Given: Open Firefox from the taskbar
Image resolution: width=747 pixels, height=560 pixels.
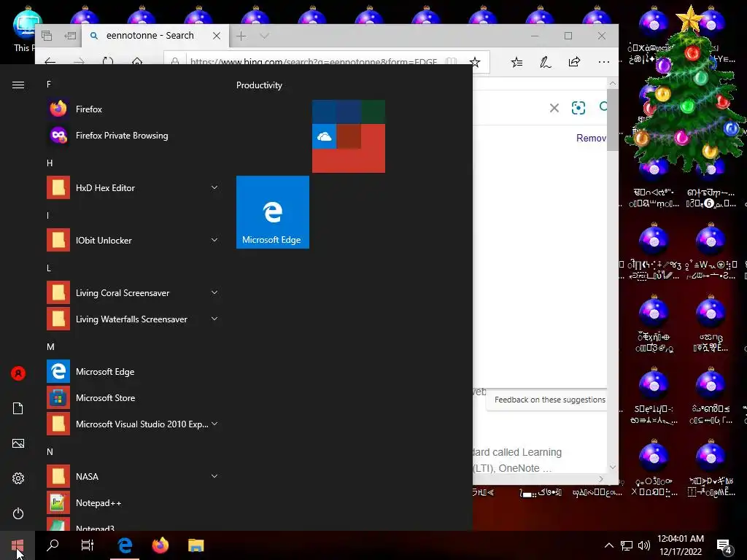Looking at the screenshot, I should click(x=160, y=545).
